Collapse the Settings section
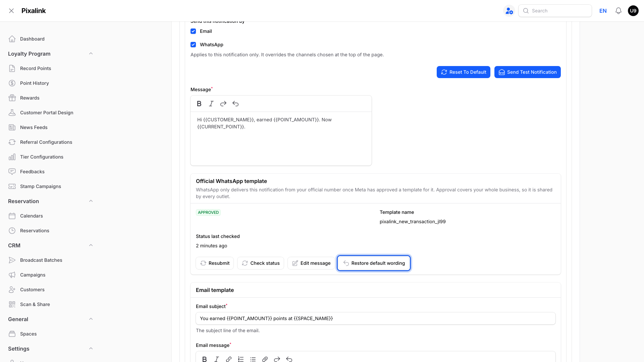This screenshot has width=644, height=362. point(91,349)
